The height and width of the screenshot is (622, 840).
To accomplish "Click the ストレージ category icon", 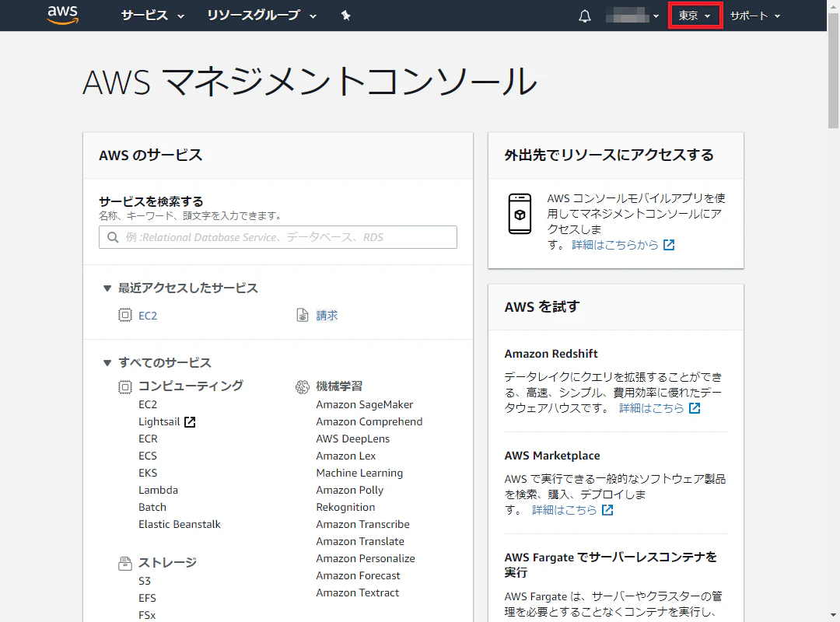I will [x=124, y=564].
